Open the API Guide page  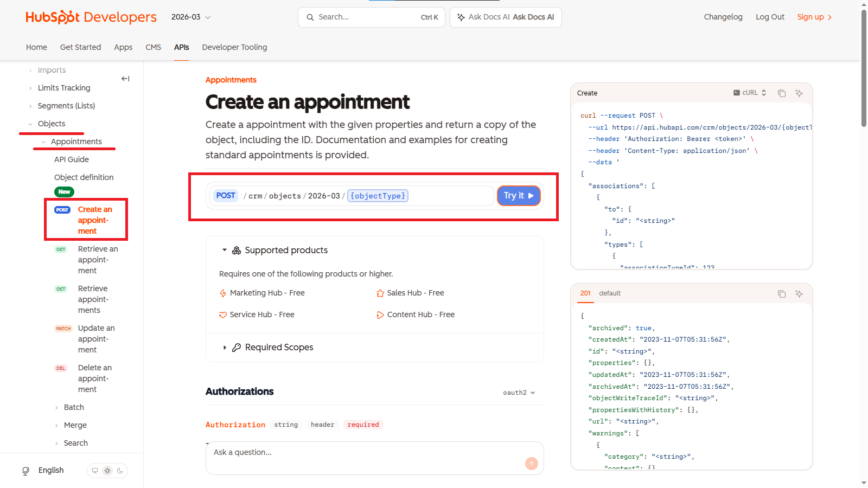coord(72,159)
